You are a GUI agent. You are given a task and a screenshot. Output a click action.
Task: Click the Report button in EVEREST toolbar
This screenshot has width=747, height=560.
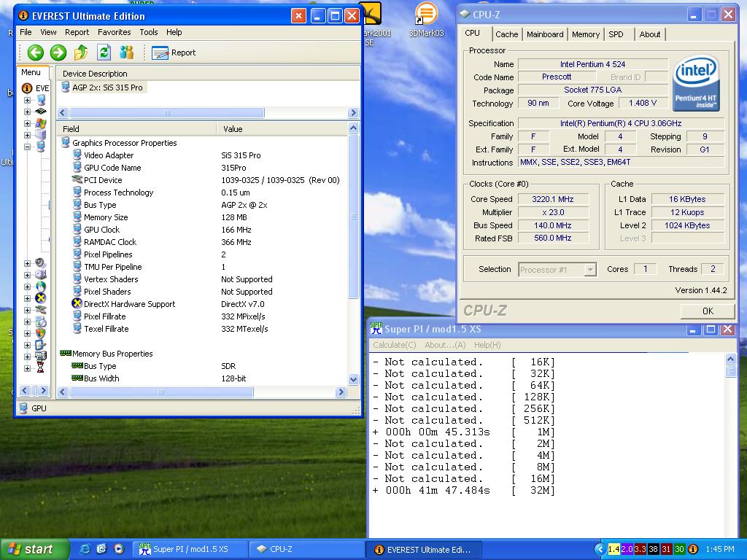click(174, 52)
